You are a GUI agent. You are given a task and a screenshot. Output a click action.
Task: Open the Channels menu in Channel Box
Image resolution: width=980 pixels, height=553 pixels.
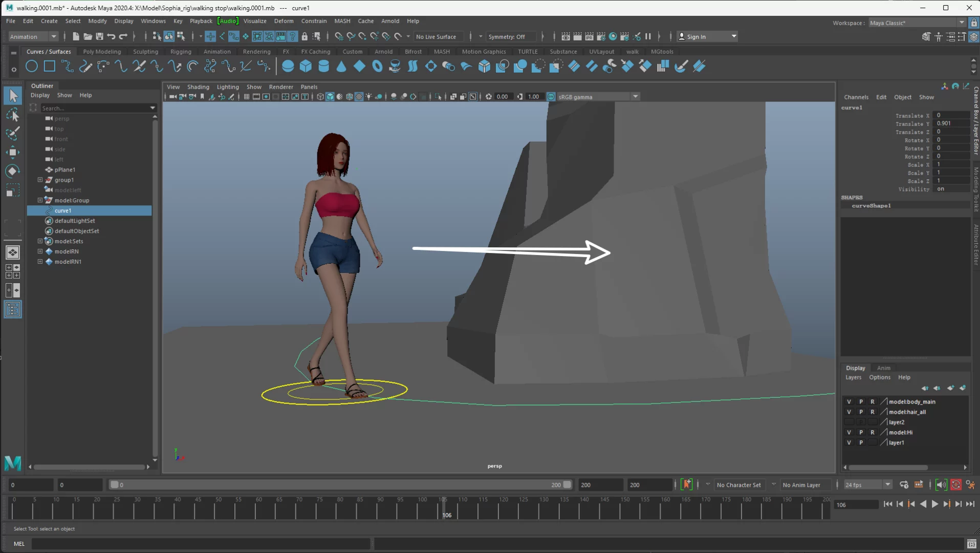coord(856,97)
